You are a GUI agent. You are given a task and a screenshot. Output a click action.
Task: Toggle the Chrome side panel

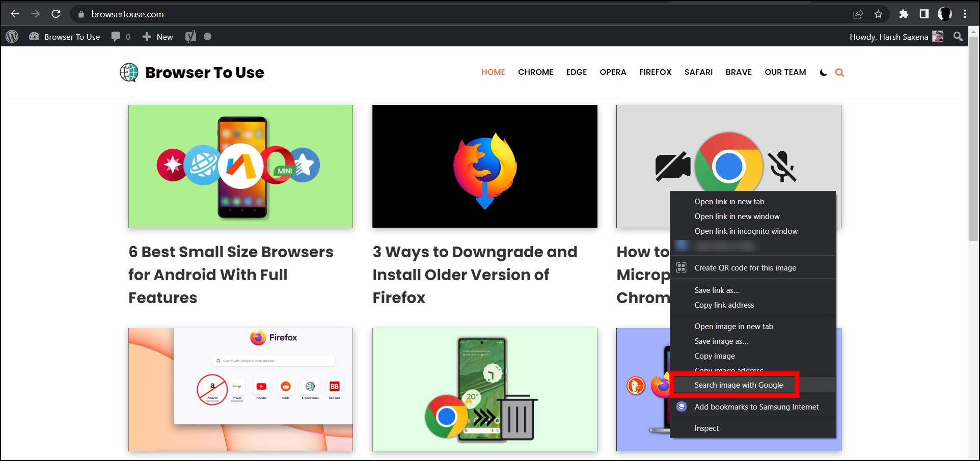pyautogui.click(x=924, y=14)
